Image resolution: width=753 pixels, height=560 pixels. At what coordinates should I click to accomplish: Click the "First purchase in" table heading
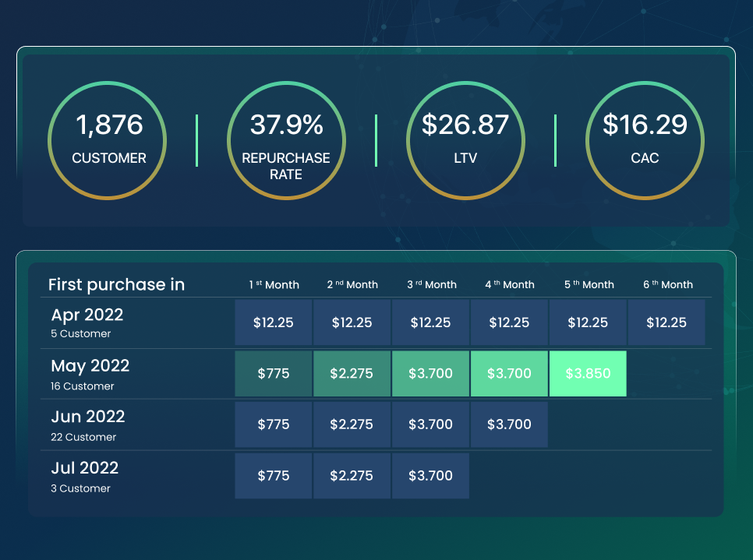[x=117, y=284]
